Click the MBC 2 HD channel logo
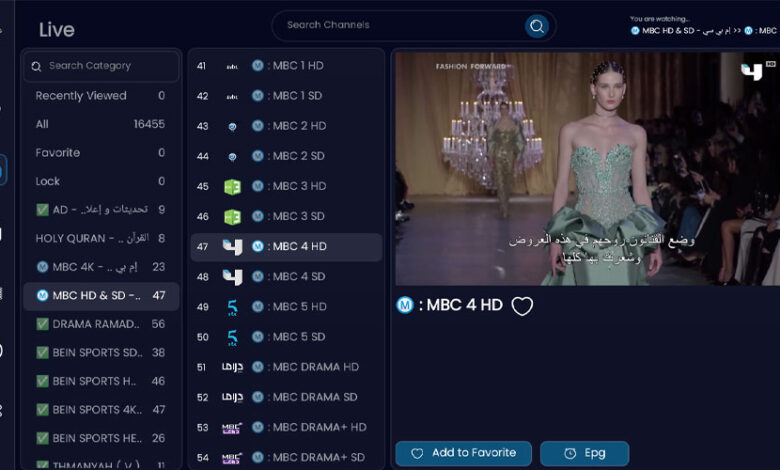780x470 pixels. point(232,126)
